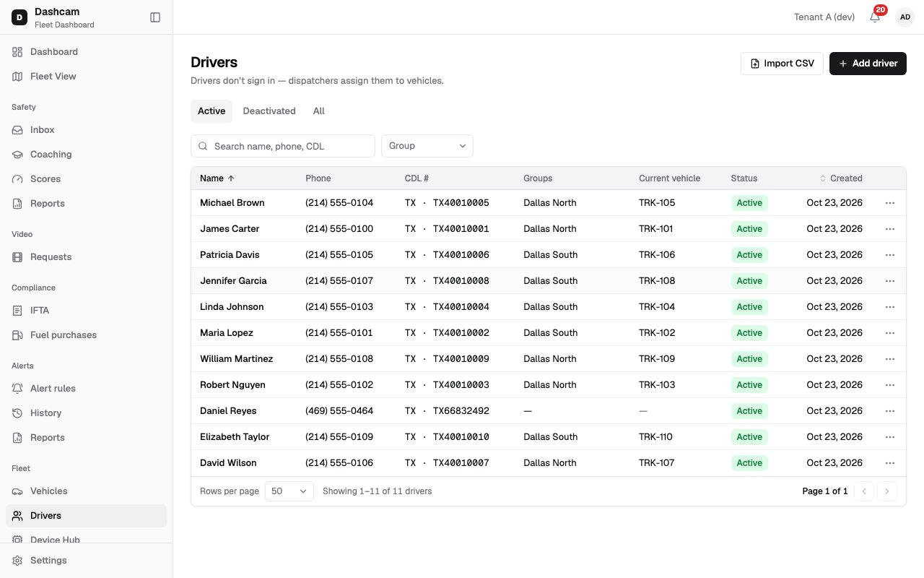This screenshot has height=578, width=924.
Task: Open the AD user avatar menu
Action: click(905, 17)
